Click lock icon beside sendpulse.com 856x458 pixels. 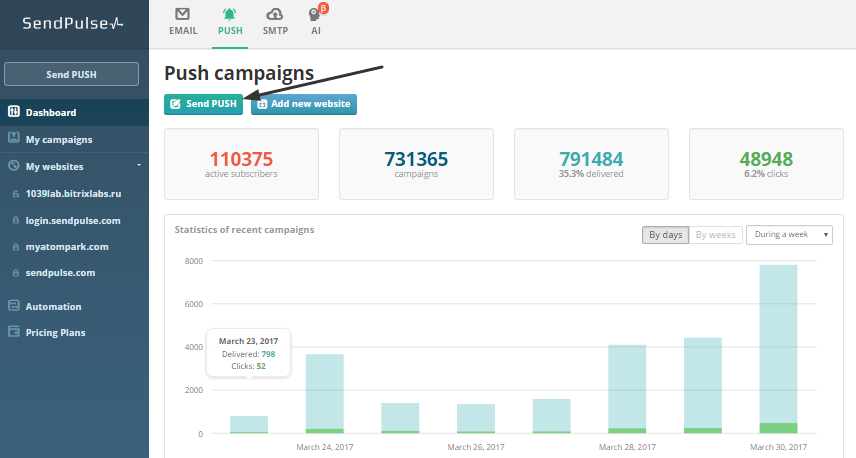(16, 273)
